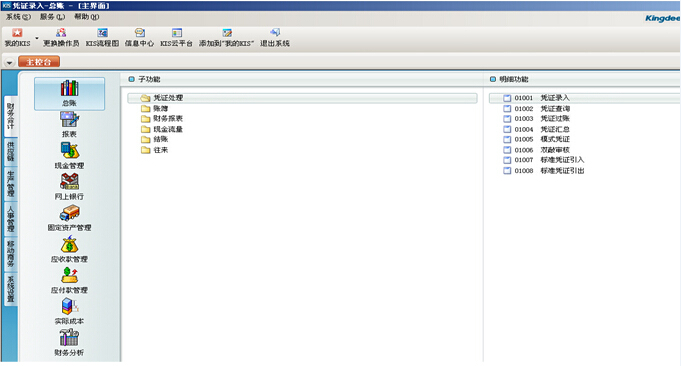
Task: Select the 凭证处理 folder
Action: [x=302, y=98]
